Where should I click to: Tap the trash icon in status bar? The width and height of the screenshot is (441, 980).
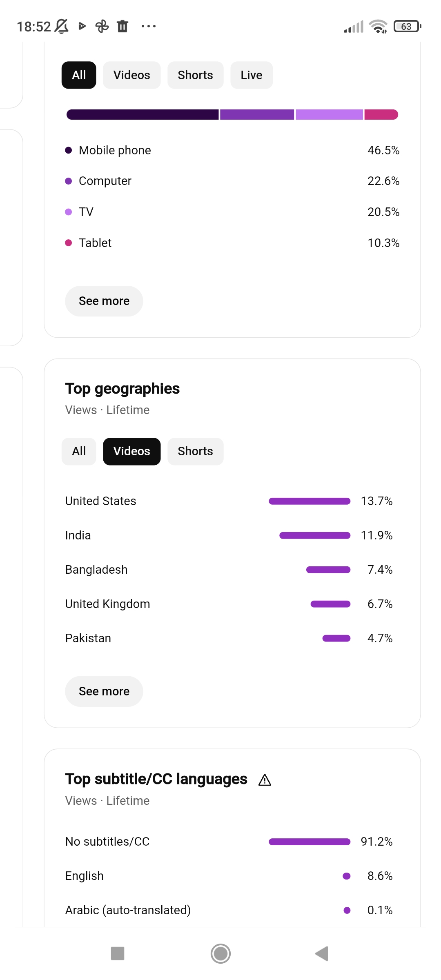[x=122, y=26]
